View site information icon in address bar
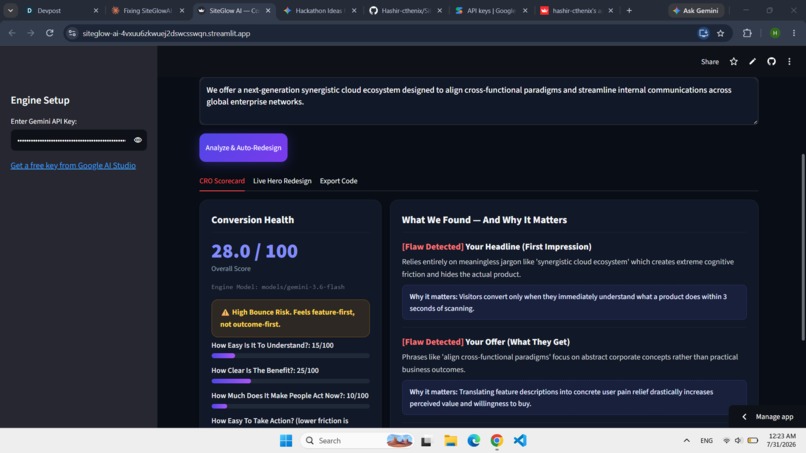This screenshot has height=453, width=806. 72,33
